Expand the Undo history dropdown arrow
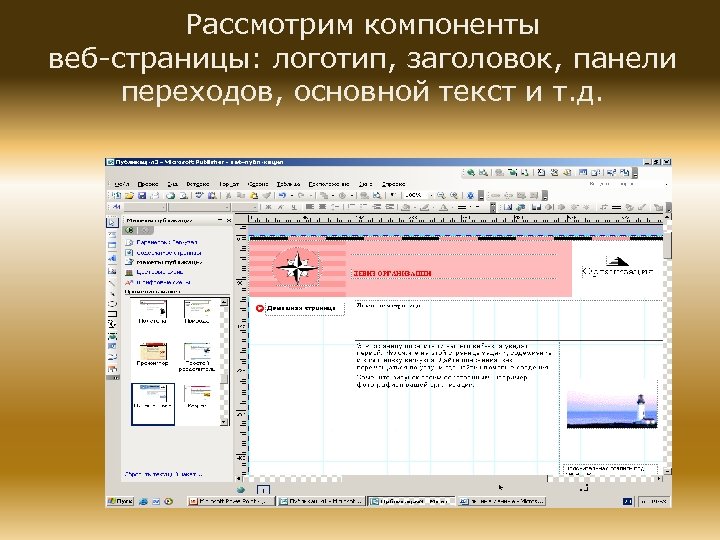This screenshot has height=540, width=720. click(x=292, y=196)
